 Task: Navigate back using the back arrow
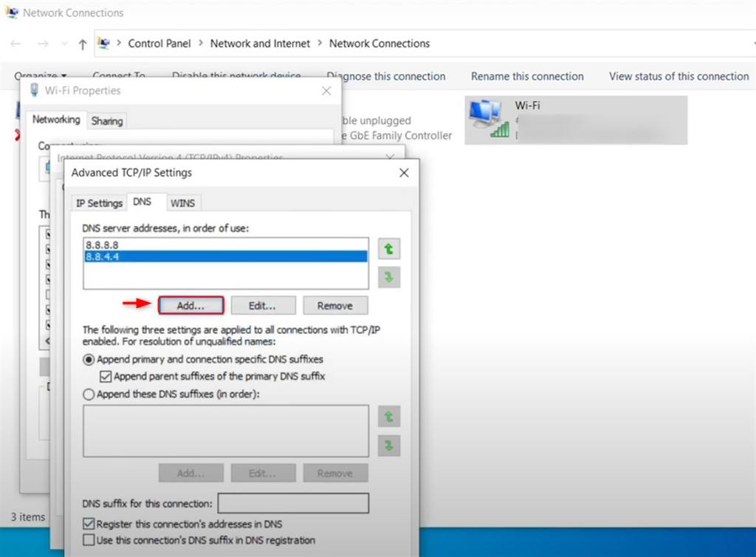click(x=16, y=44)
